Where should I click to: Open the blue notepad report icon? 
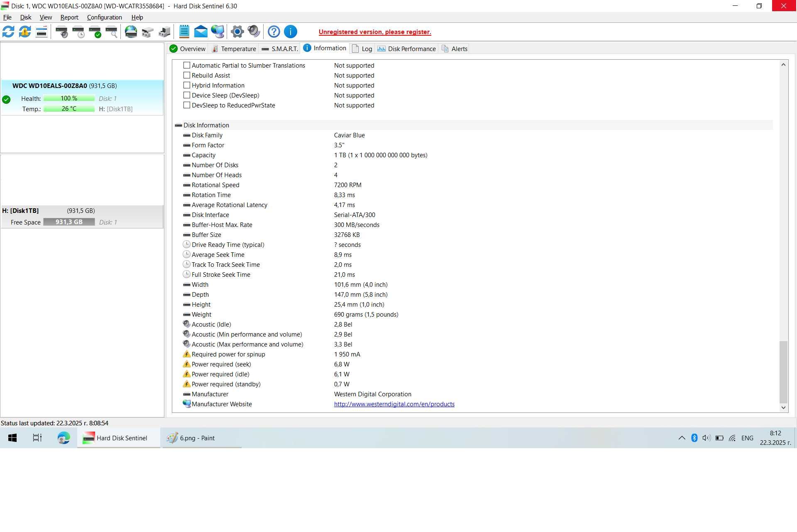click(x=184, y=32)
